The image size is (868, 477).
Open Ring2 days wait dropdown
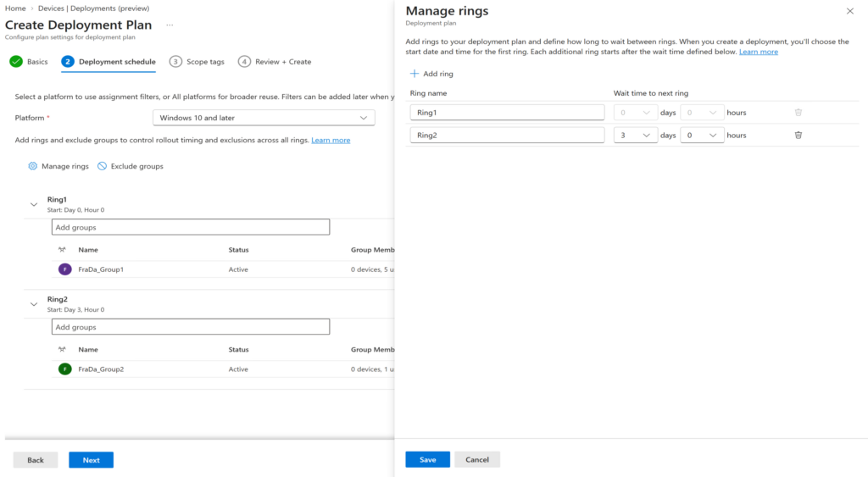[x=636, y=135]
